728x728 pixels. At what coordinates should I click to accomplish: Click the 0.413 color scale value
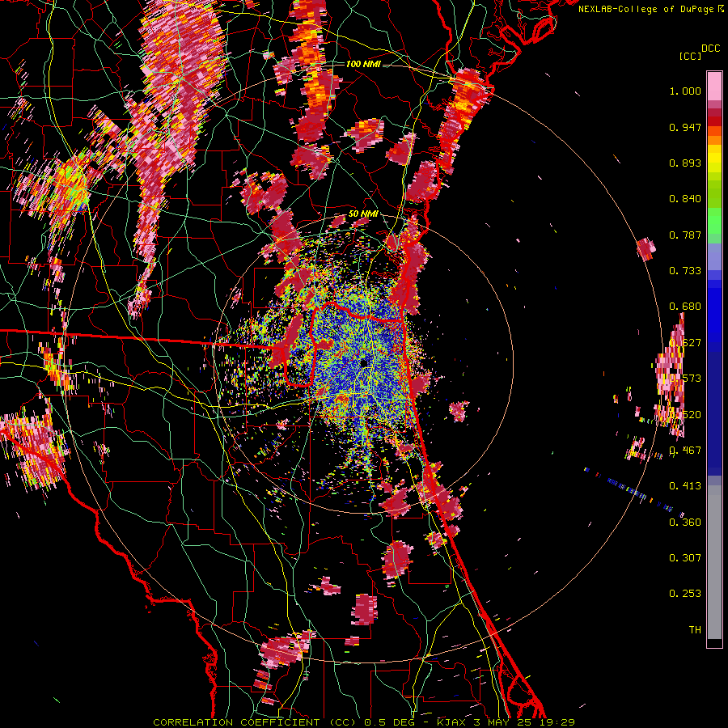[x=685, y=486]
